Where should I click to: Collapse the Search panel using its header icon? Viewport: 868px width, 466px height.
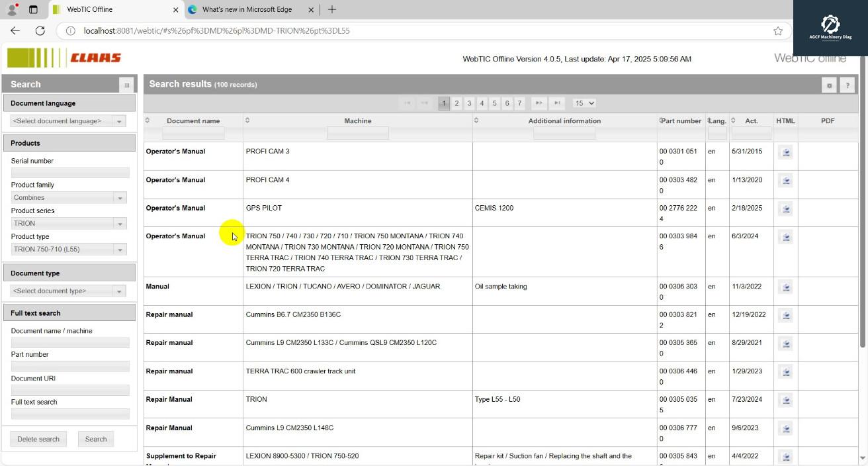coord(126,84)
